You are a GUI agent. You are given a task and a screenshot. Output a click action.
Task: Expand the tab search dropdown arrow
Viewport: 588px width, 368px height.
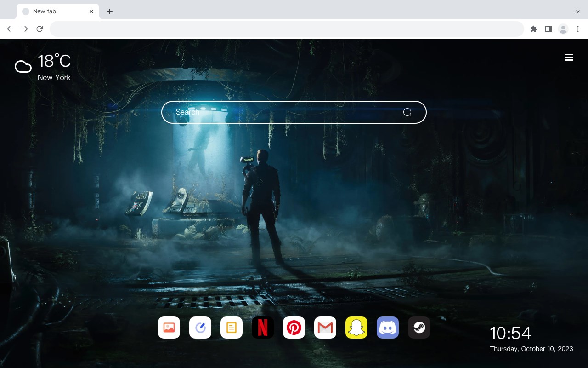pos(578,11)
